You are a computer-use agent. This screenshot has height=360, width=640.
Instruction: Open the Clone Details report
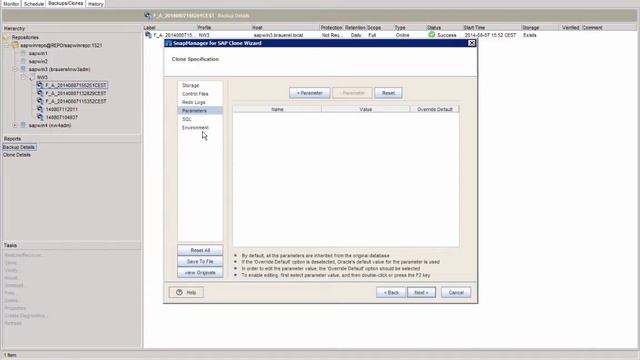[17, 155]
